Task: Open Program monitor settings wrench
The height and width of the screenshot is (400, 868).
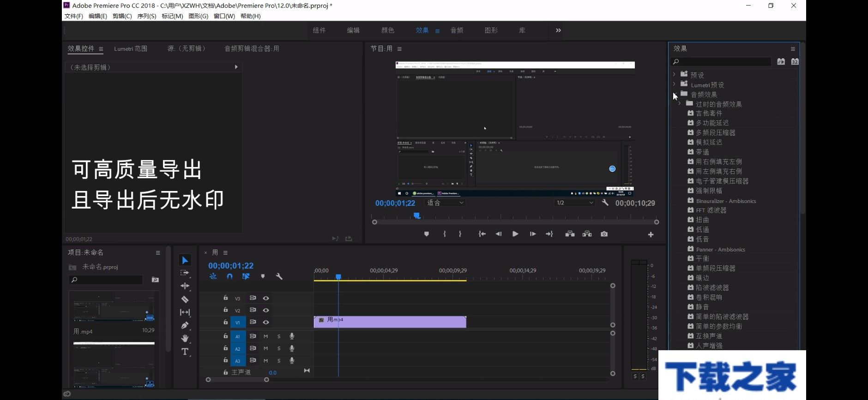Action: [605, 203]
